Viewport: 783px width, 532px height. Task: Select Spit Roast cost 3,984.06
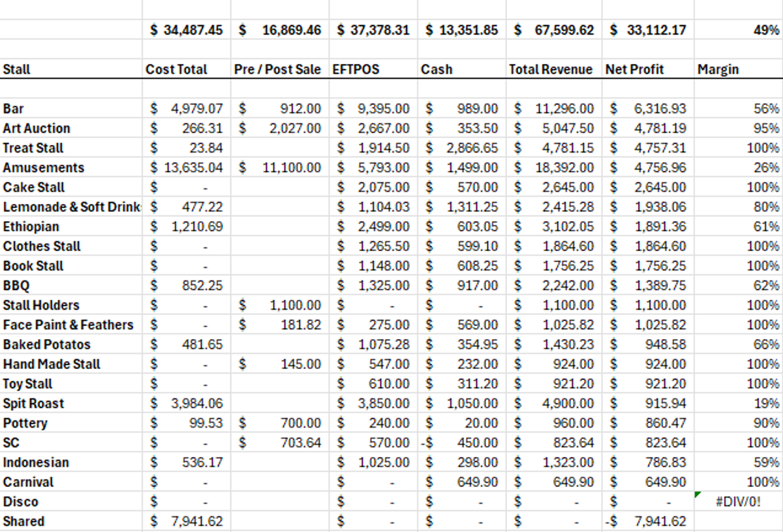[187, 404]
